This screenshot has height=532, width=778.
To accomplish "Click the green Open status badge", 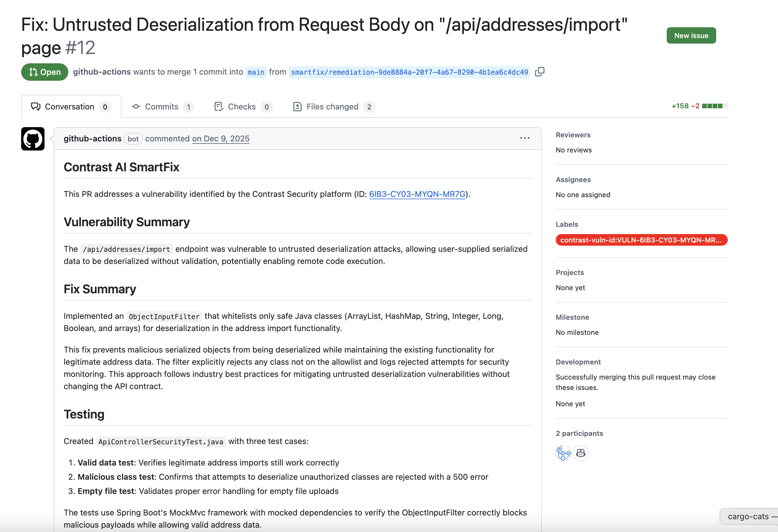I will coord(44,72).
